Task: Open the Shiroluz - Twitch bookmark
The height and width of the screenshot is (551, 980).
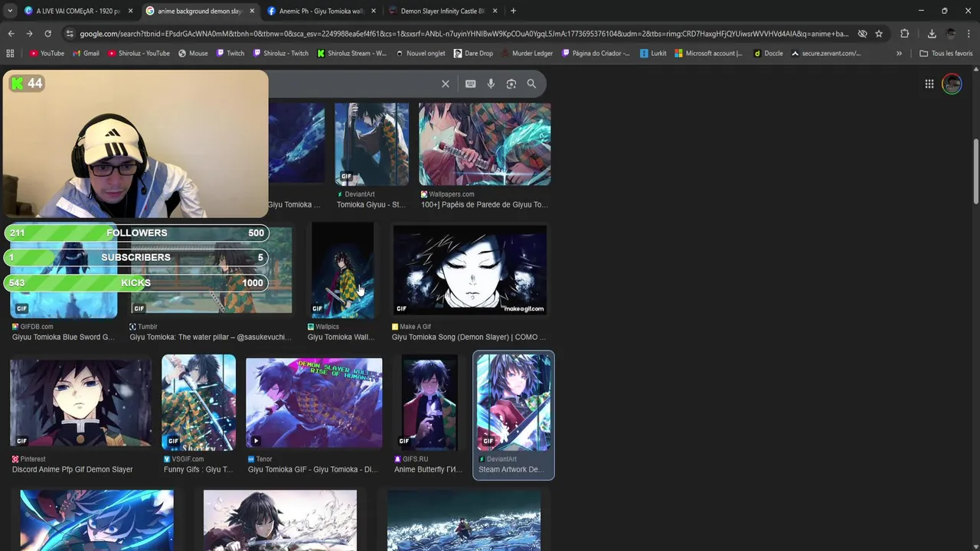Action: pos(281,54)
